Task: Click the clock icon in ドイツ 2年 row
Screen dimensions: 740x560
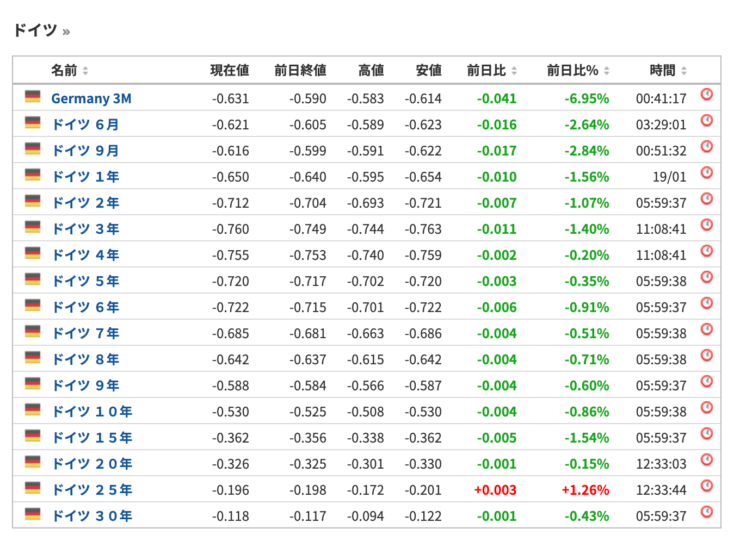Action: point(706,199)
